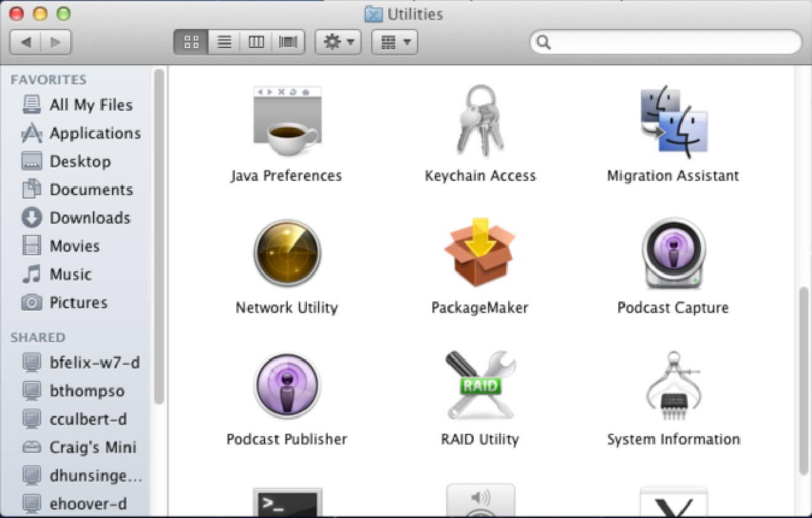Viewport: 812px width, 518px height.
Task: Select the speaker utility icon at bottom
Action: click(x=480, y=500)
